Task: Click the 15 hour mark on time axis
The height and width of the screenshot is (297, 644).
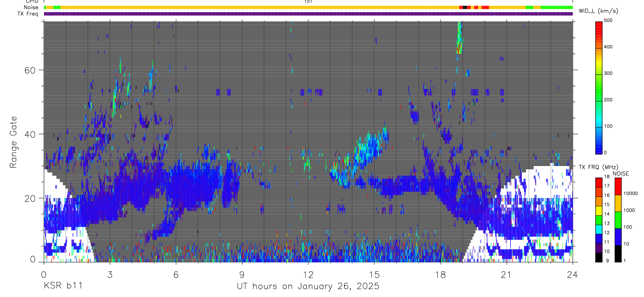Action: pyautogui.click(x=374, y=274)
